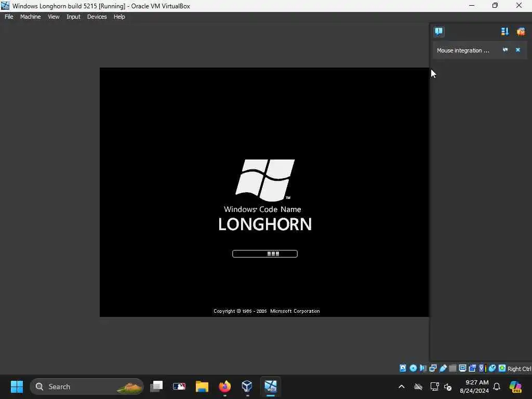Image resolution: width=532 pixels, height=399 pixels.
Task: Click the CPU virtualization status icon
Action: [x=482, y=368]
